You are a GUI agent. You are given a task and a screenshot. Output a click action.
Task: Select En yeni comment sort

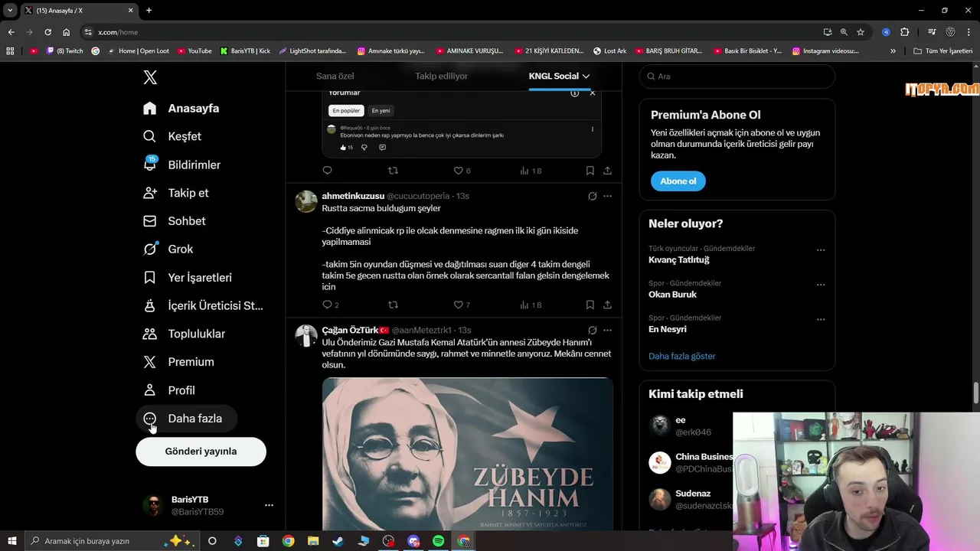[381, 110]
